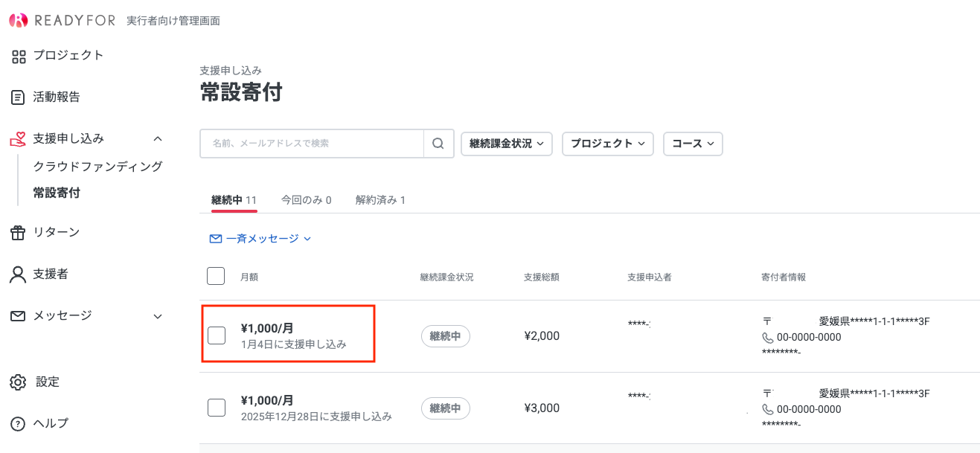Click the 常設寄付 page heading
Image resolution: width=980 pixels, height=453 pixels.
click(x=241, y=93)
